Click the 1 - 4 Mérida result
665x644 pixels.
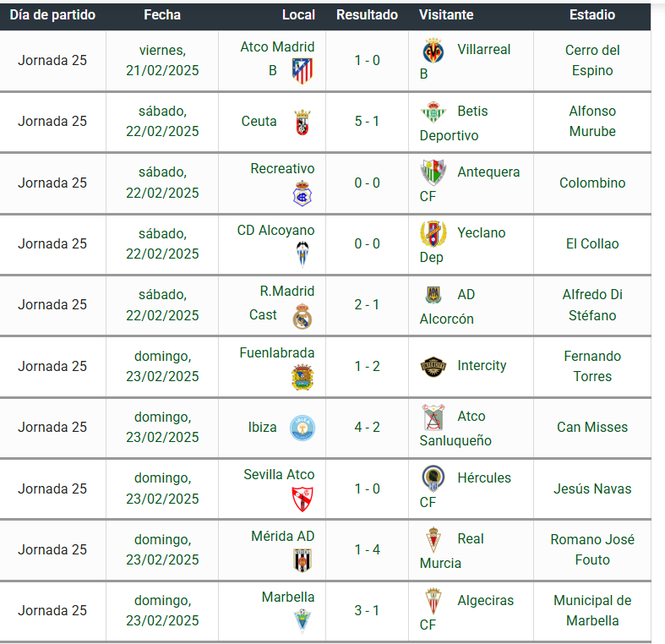tap(367, 550)
